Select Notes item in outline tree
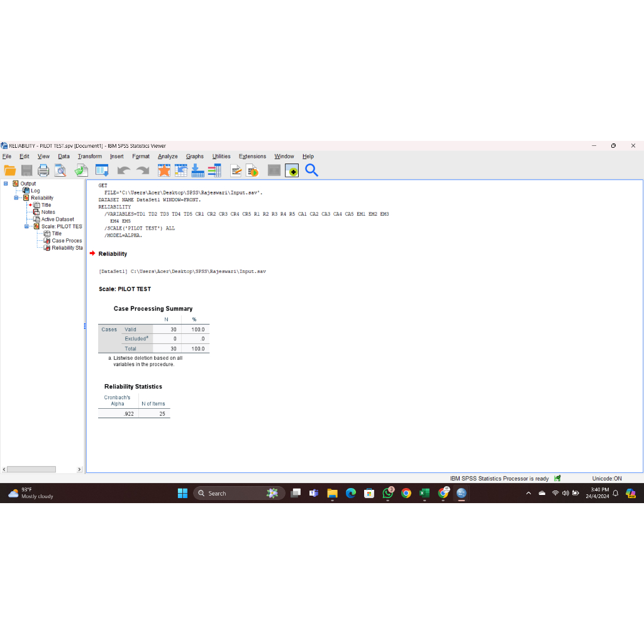 tap(48, 212)
